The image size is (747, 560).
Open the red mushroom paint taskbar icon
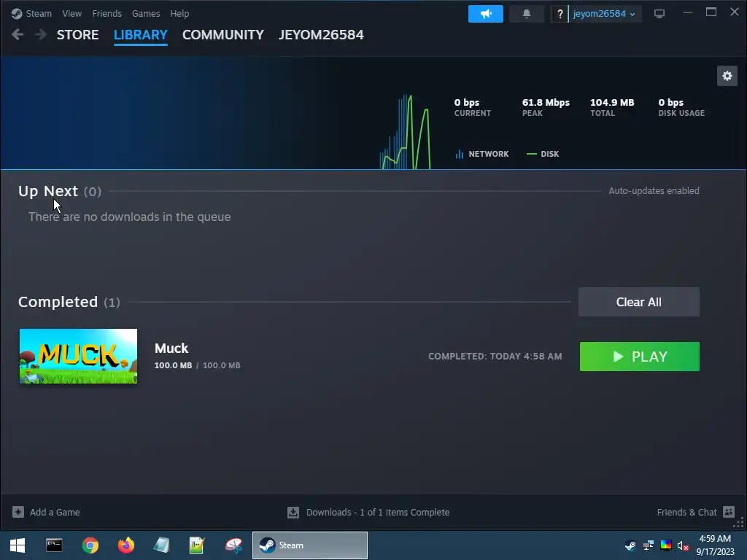tap(233, 545)
